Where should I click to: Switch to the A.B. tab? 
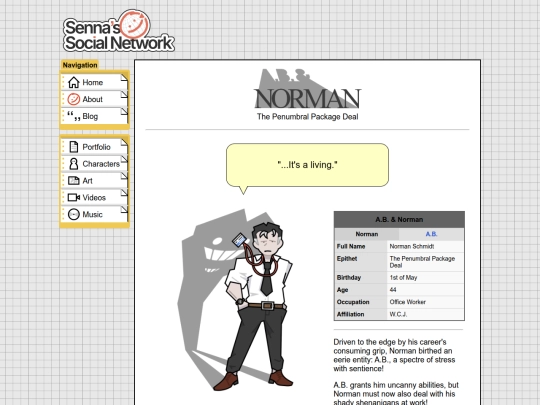coord(431,234)
